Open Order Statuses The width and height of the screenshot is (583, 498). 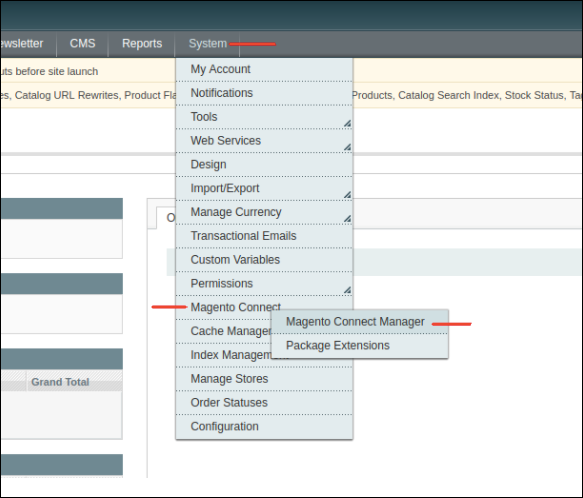pyautogui.click(x=264, y=403)
